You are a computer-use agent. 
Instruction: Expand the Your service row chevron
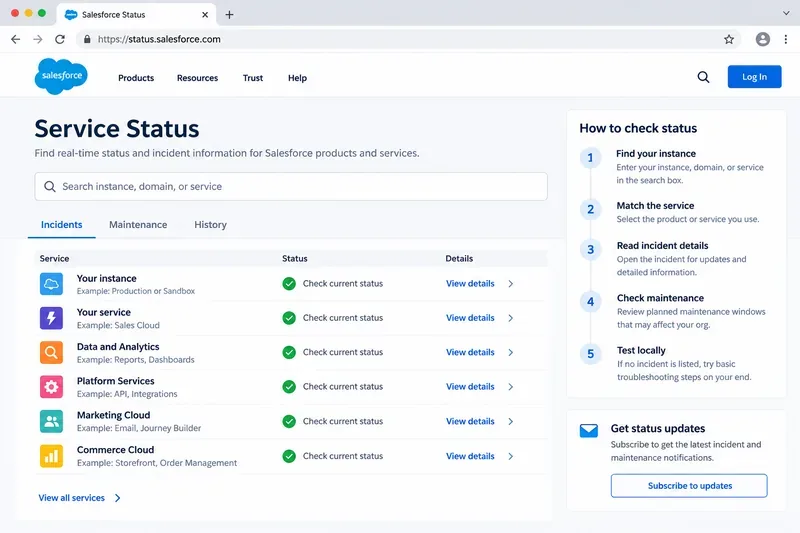[511, 318]
